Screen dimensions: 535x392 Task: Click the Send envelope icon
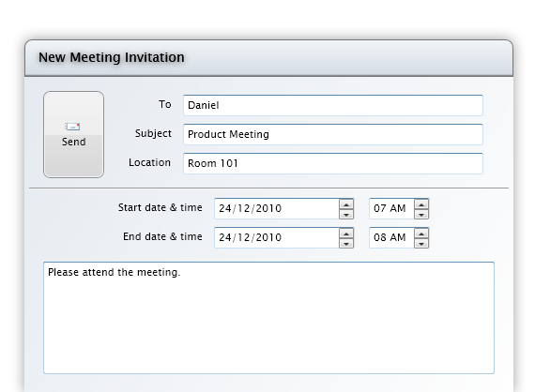[72, 127]
